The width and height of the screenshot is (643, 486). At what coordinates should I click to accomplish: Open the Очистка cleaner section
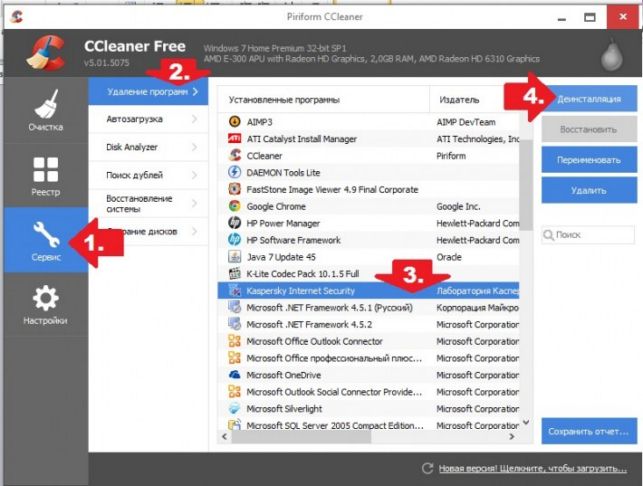pos(46,110)
